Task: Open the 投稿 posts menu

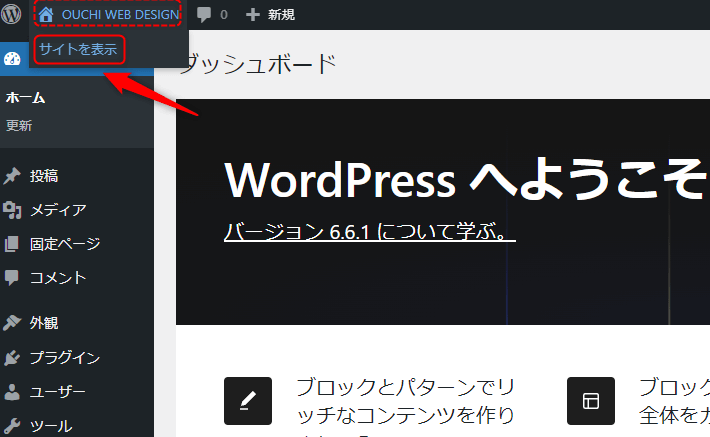Action: click(x=44, y=176)
